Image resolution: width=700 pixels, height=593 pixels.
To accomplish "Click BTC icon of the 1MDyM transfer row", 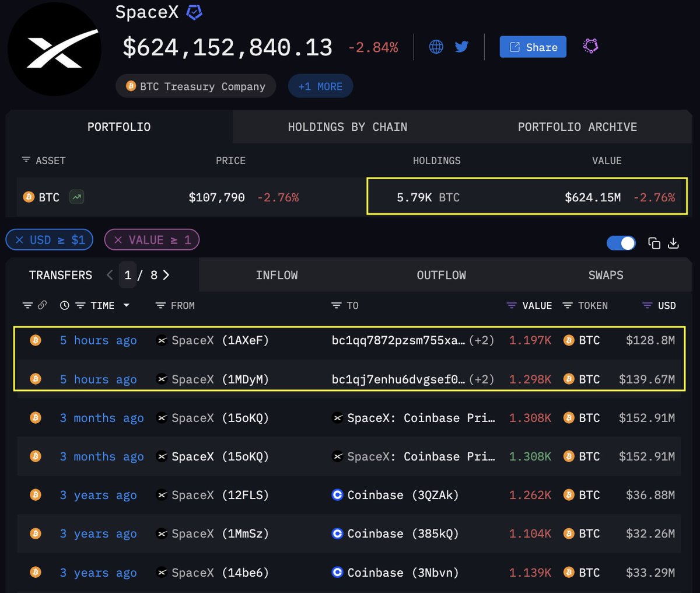I will (36, 379).
